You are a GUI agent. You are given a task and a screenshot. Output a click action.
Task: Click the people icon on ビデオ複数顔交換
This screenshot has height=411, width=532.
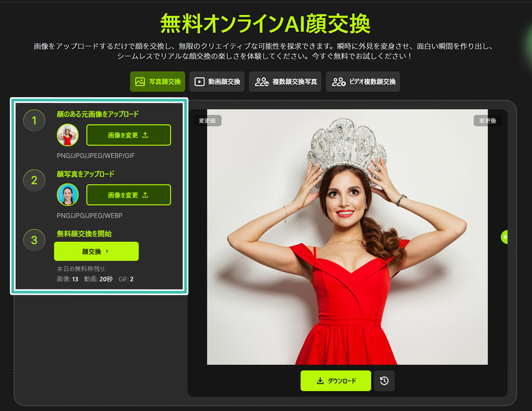coord(339,82)
